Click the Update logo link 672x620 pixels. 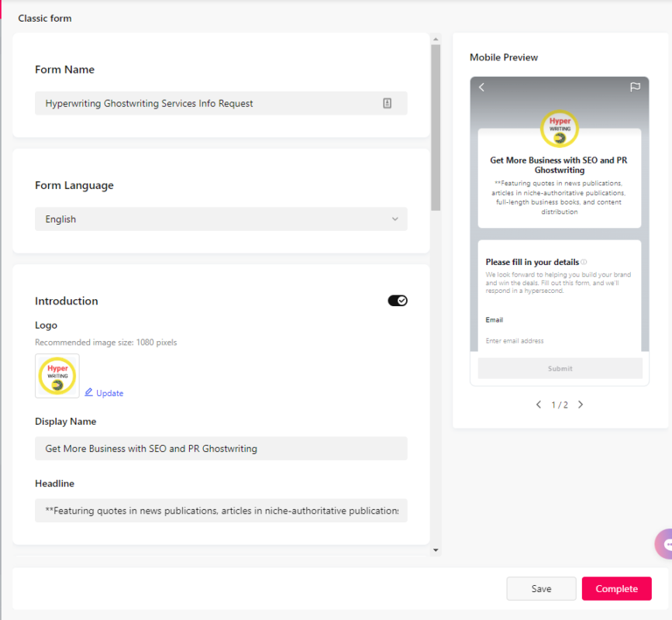point(104,392)
